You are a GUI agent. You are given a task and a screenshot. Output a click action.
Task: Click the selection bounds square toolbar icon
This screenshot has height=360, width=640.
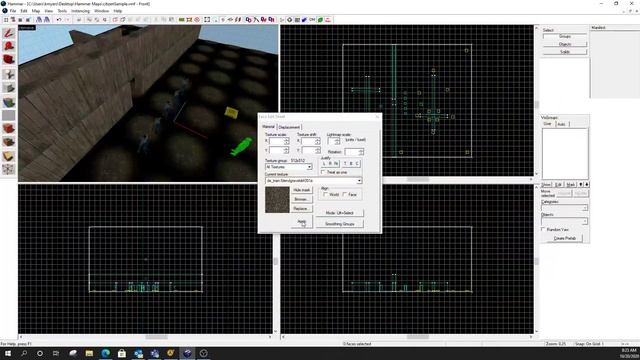point(207,20)
